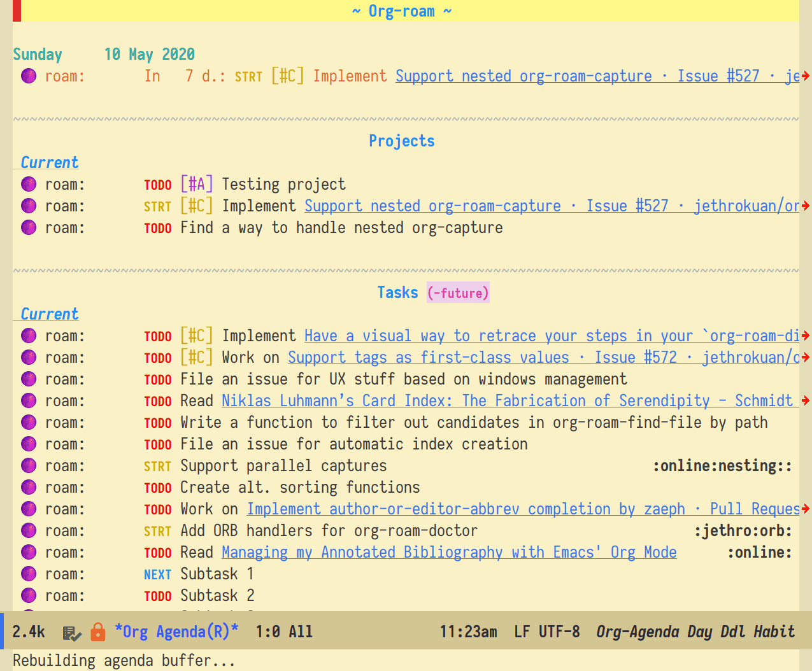The height and width of the screenshot is (671, 812).
Task: Open the deadline row's Support nested org-roam-capture link
Action: pyautogui.click(x=597, y=76)
